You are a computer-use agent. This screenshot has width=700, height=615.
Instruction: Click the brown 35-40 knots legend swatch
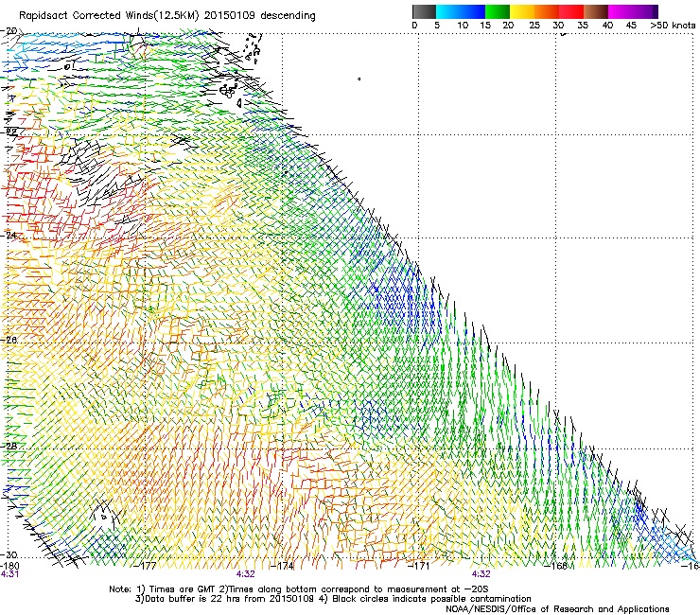(596, 11)
